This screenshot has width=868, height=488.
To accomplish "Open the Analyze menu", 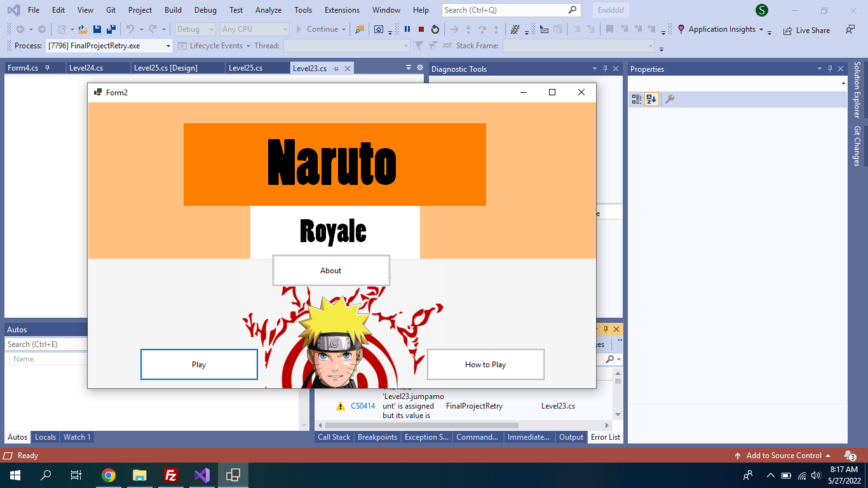I will [268, 10].
